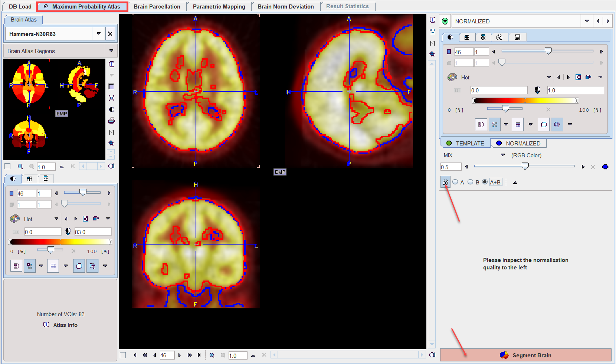
Task: Select the TEMPLATE tab
Action: 465,143
